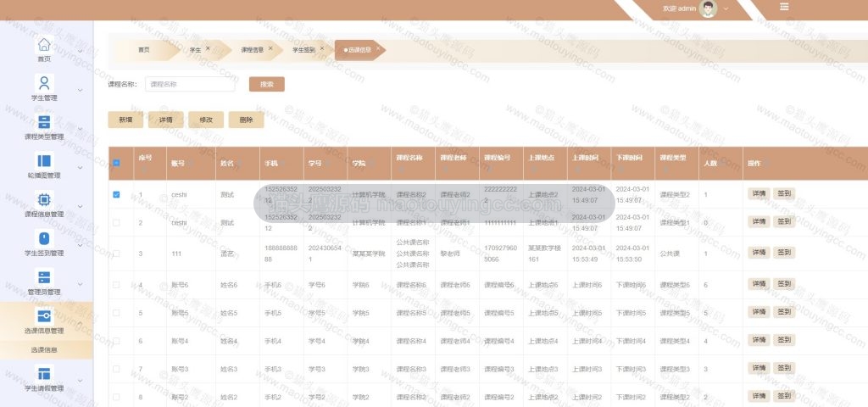
Task: Expand the 学生签到管理 chevron
Action: pyautogui.click(x=80, y=245)
